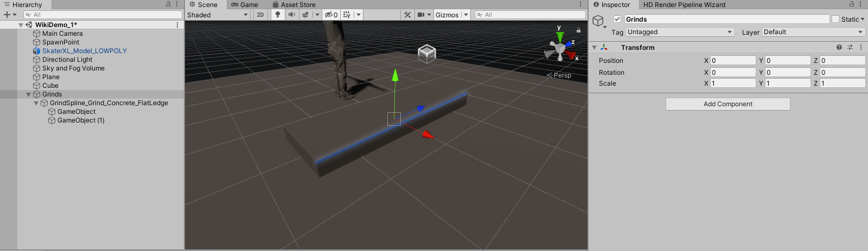Click Scale Z value field

click(x=843, y=83)
